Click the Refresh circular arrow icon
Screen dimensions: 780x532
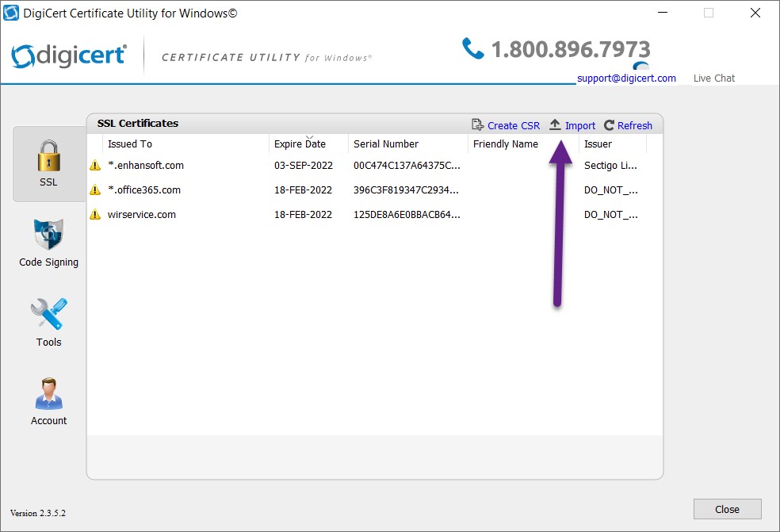[607, 124]
